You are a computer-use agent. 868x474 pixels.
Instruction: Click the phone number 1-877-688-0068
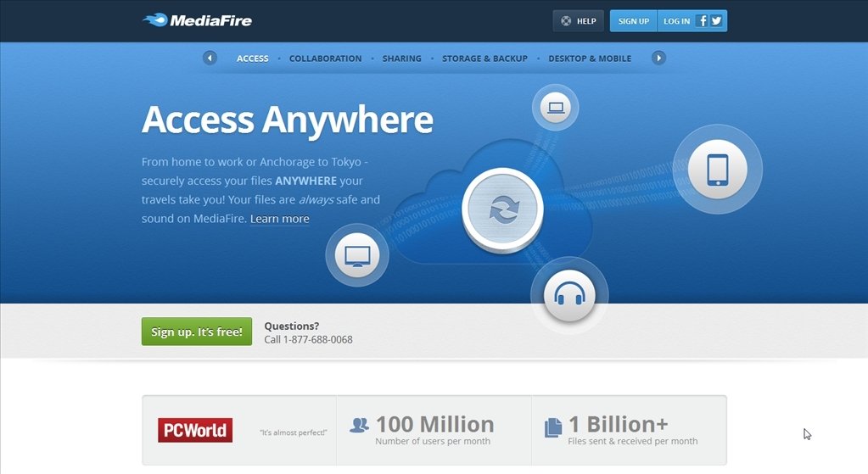click(317, 339)
